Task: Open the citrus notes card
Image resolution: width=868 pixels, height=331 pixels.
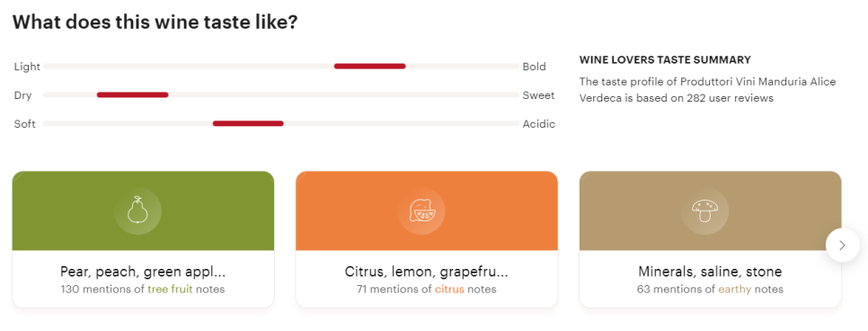Action: click(427, 239)
